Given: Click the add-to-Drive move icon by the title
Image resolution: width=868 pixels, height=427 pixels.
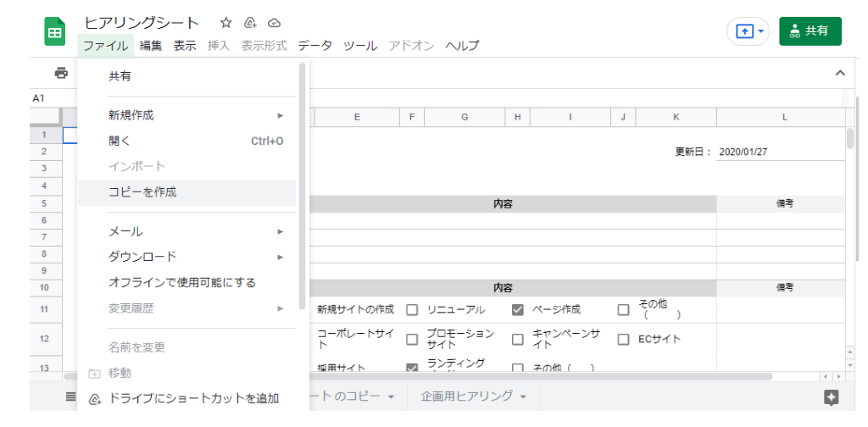Looking at the screenshot, I should 250,23.
